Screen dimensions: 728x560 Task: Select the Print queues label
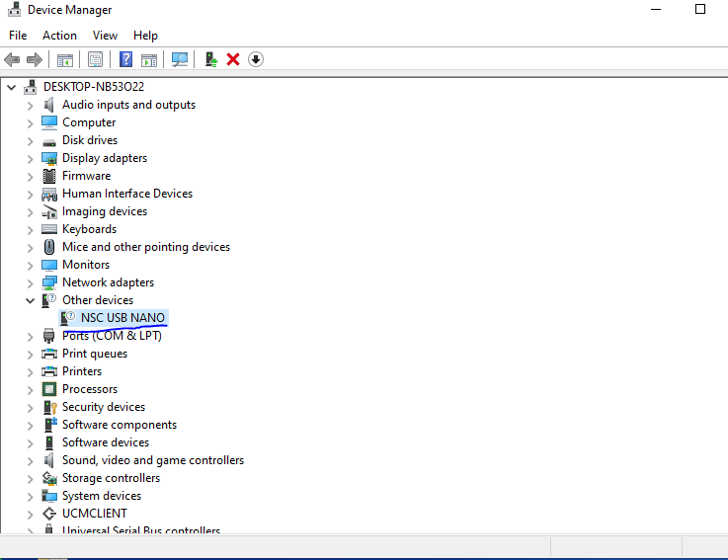tap(95, 354)
